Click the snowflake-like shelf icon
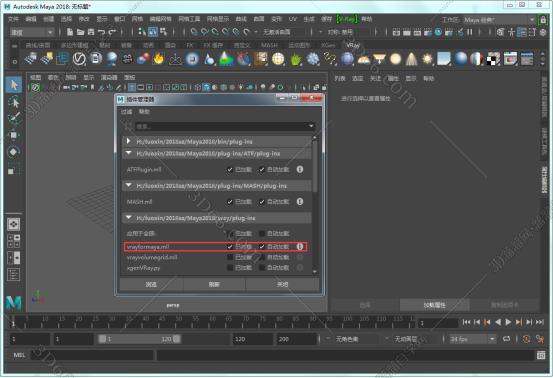Viewport: 553px width, 378px height. pos(313,59)
